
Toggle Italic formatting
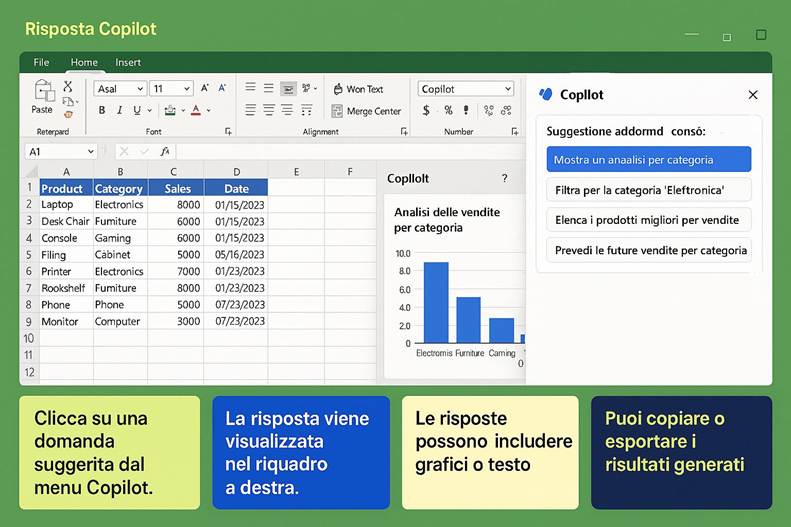coord(120,110)
